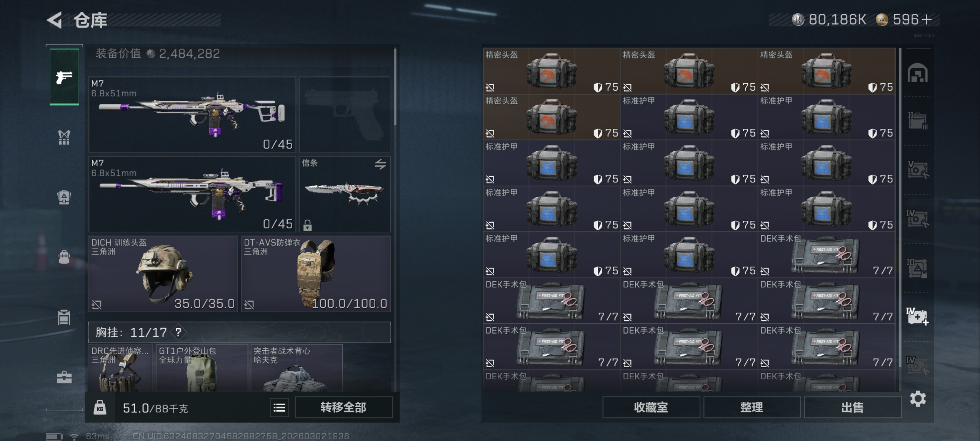
Task: Toggle the swap arrows on 信条 knife slot
Action: click(x=380, y=164)
